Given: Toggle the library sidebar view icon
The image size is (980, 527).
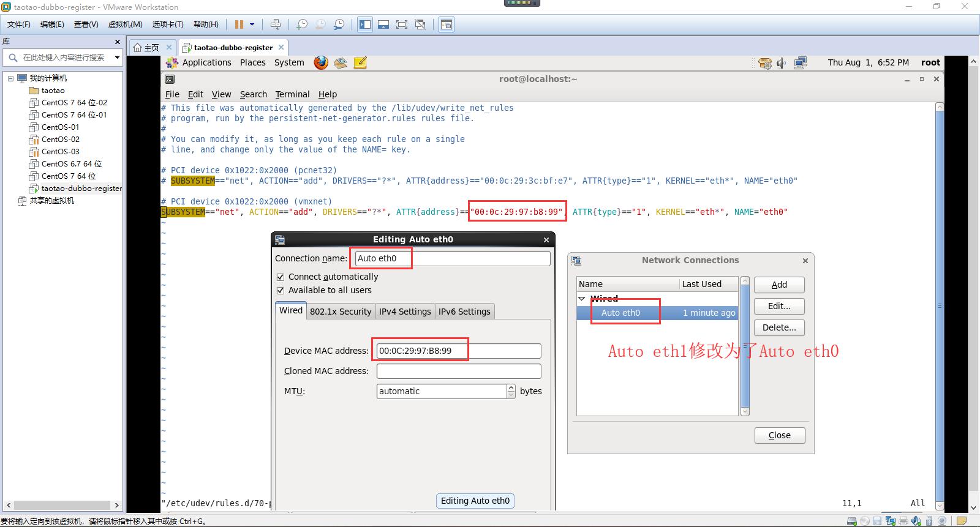Looking at the screenshot, I should tap(365, 24).
